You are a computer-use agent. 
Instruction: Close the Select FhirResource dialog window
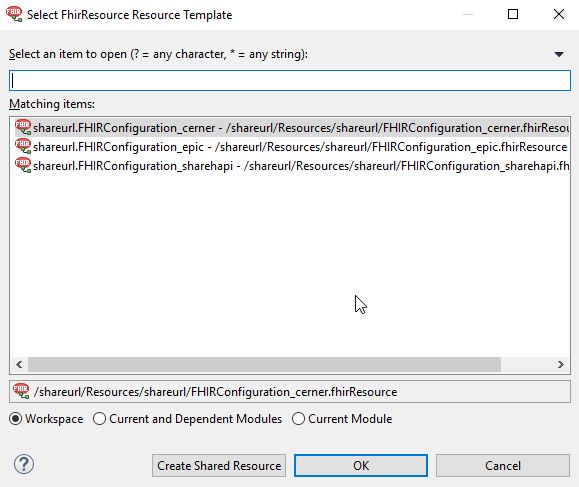pos(559,14)
